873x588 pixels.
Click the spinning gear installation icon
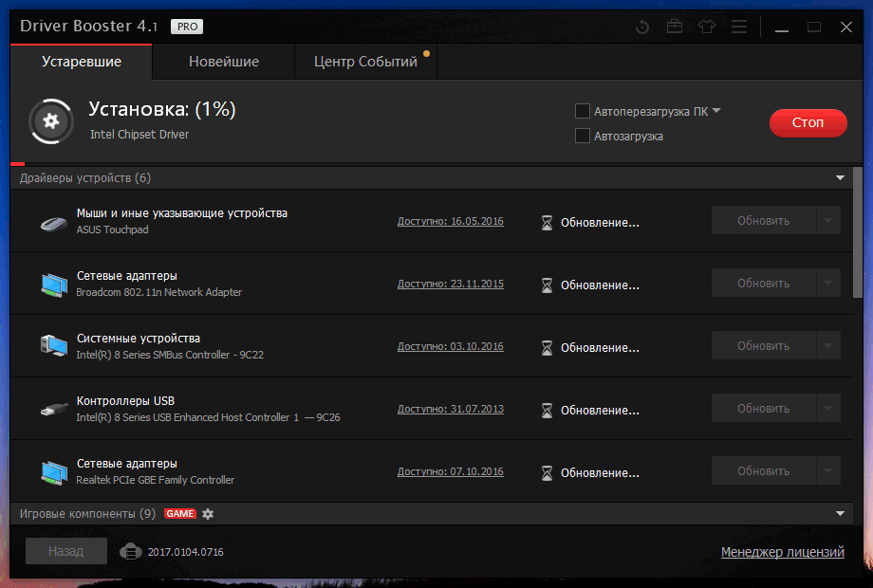tap(51, 121)
